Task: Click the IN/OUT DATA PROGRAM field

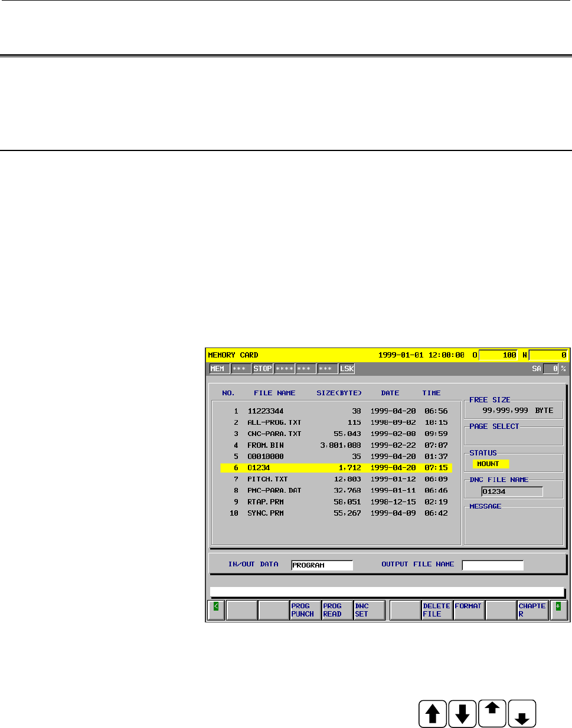Action: [x=322, y=565]
